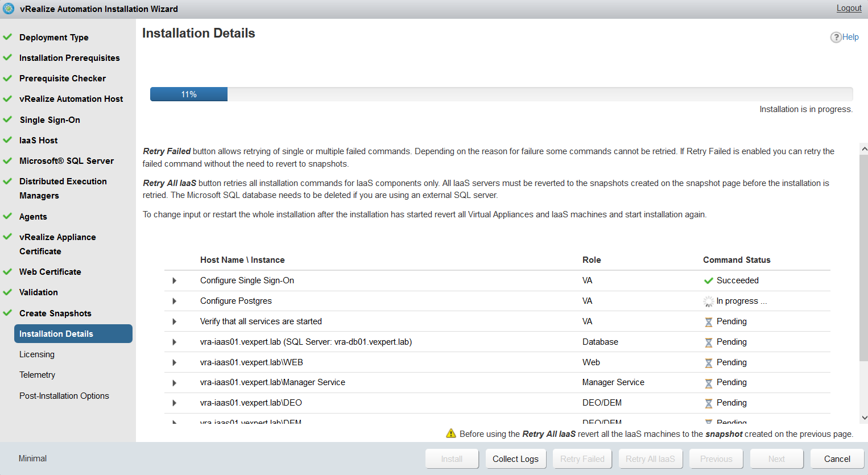Click the Collect Logs button

pyautogui.click(x=515, y=459)
